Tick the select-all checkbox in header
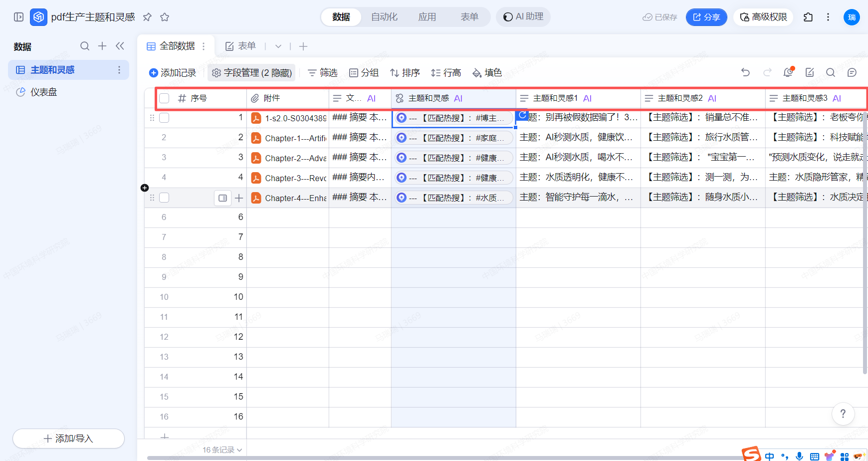This screenshot has height=461, width=868. [x=164, y=98]
